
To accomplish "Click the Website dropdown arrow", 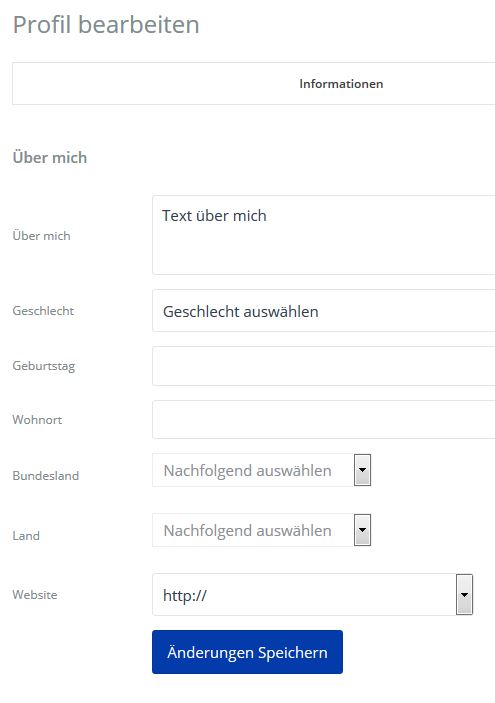I will click(x=464, y=595).
